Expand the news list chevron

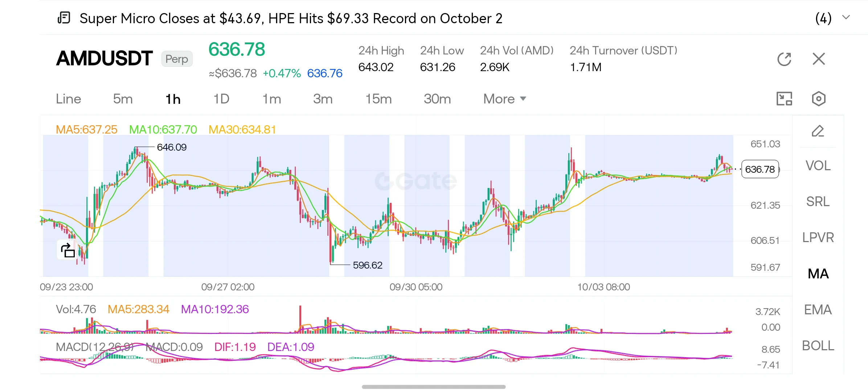[846, 17]
